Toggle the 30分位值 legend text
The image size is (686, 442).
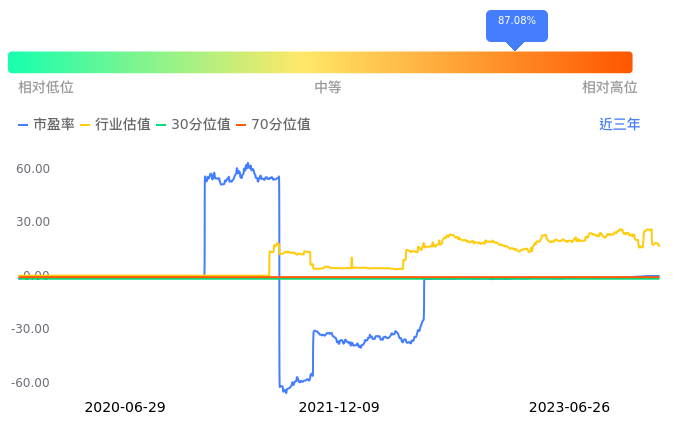tap(201, 125)
